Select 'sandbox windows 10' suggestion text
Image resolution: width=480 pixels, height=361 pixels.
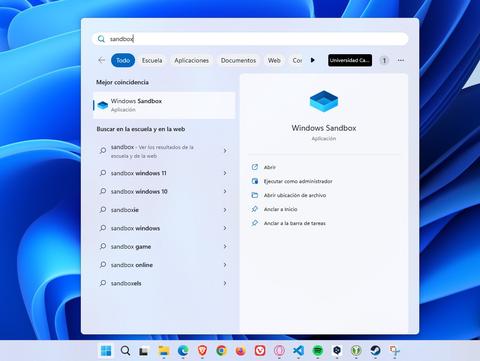click(139, 191)
